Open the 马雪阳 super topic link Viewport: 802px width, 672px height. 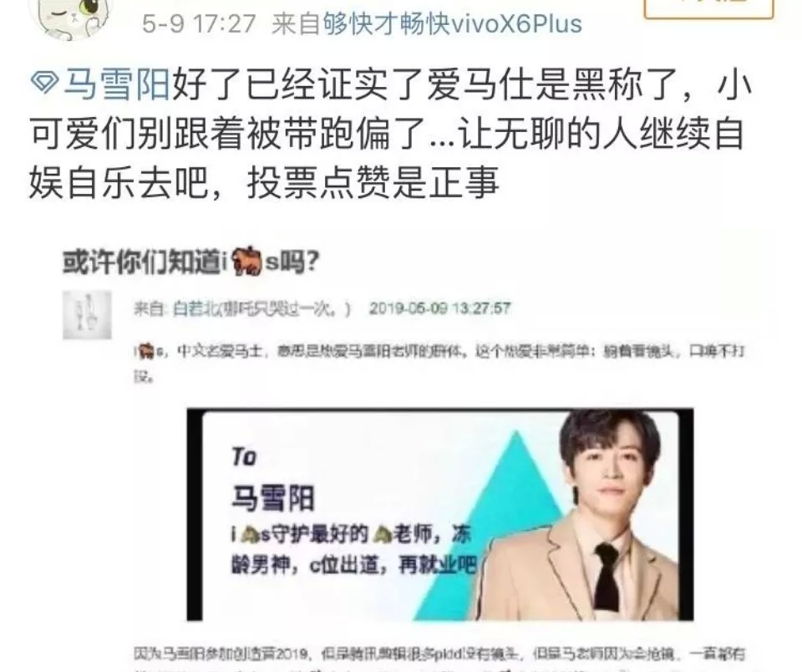[117, 84]
